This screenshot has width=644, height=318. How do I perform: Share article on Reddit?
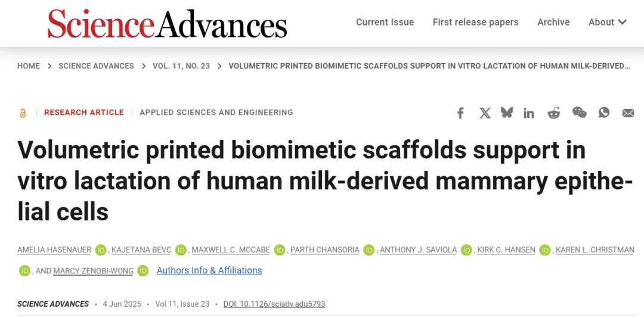point(554,113)
